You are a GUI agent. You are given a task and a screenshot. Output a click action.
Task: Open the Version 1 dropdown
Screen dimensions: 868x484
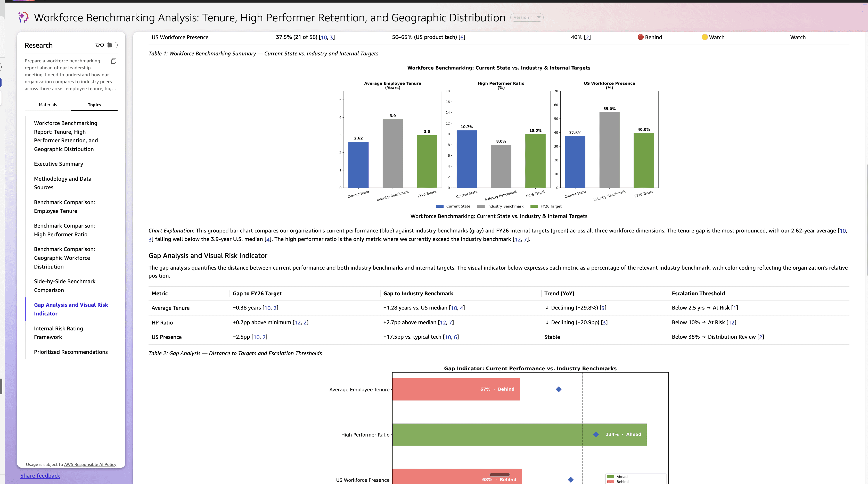coord(527,18)
